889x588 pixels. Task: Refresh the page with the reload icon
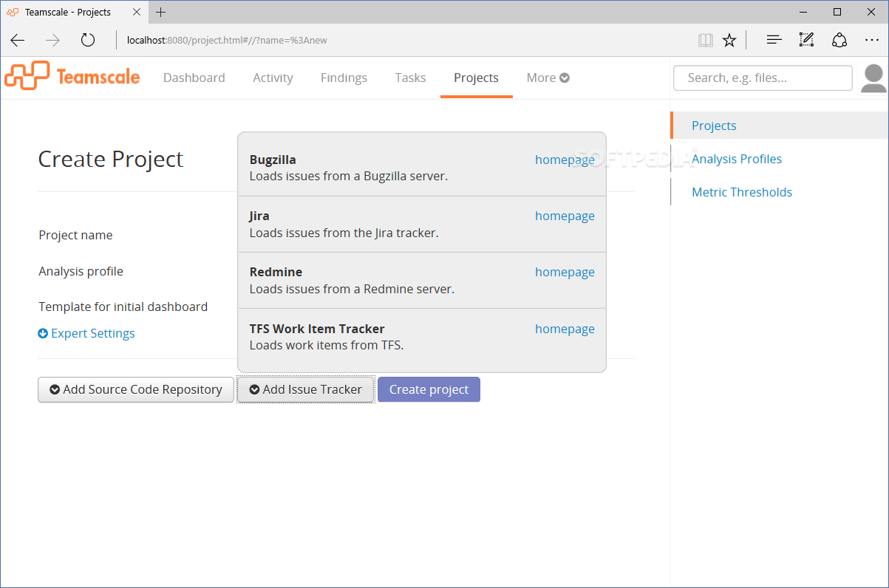point(88,40)
